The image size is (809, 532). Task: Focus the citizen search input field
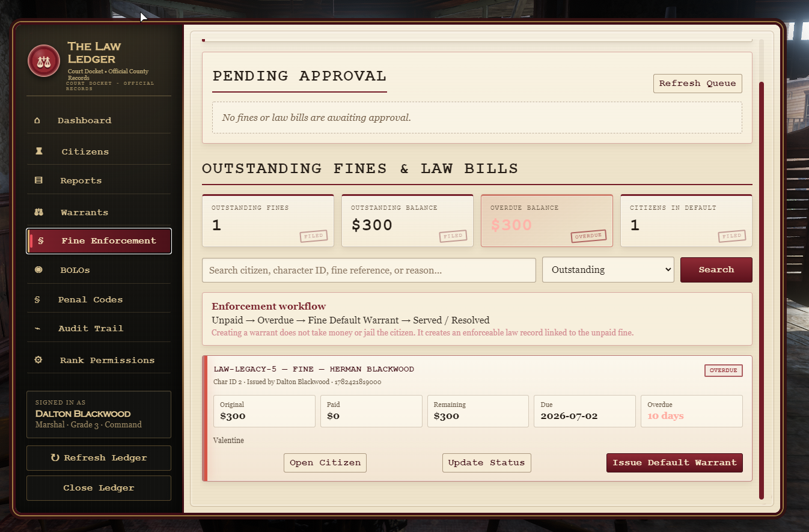[369, 270]
